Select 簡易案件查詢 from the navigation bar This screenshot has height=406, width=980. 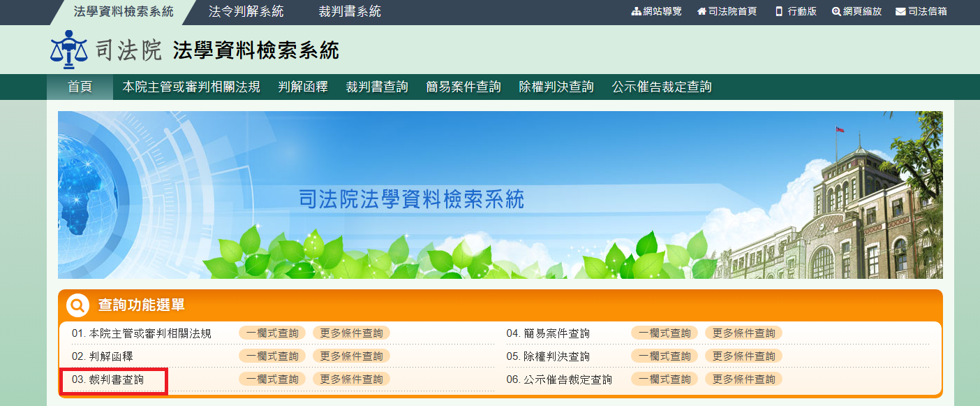[x=463, y=87]
